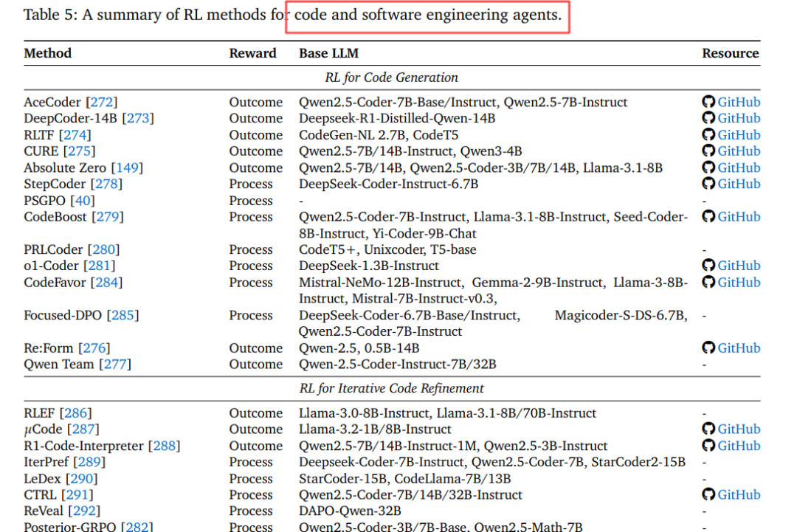Viewport: 797px width, 532px height.
Task: Click 'StarCoder-15B, CodeLlama-7B/13B' cell
Action: [x=404, y=479]
